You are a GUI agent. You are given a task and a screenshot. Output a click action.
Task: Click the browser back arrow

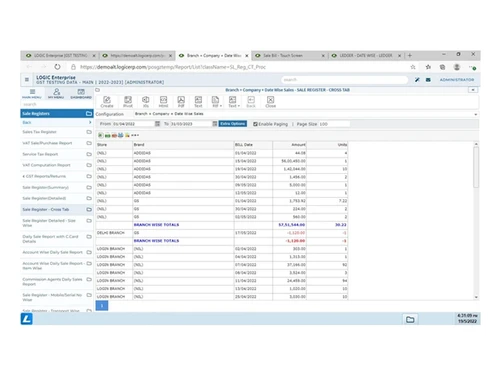click(x=29, y=67)
